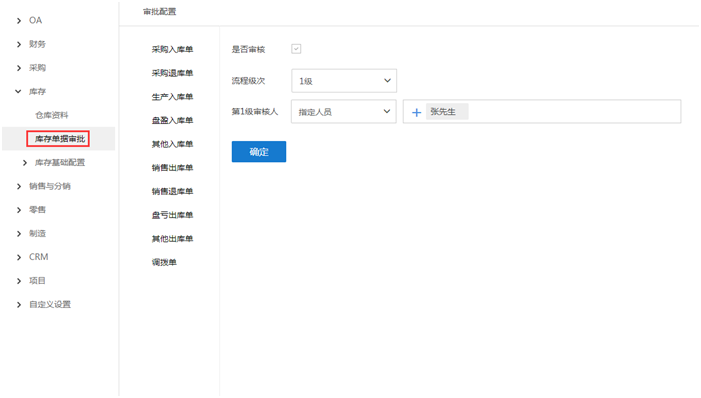This screenshot has height=398, width=701.
Task: Expand the 自定义设置 menu chevron
Action: [18, 305]
